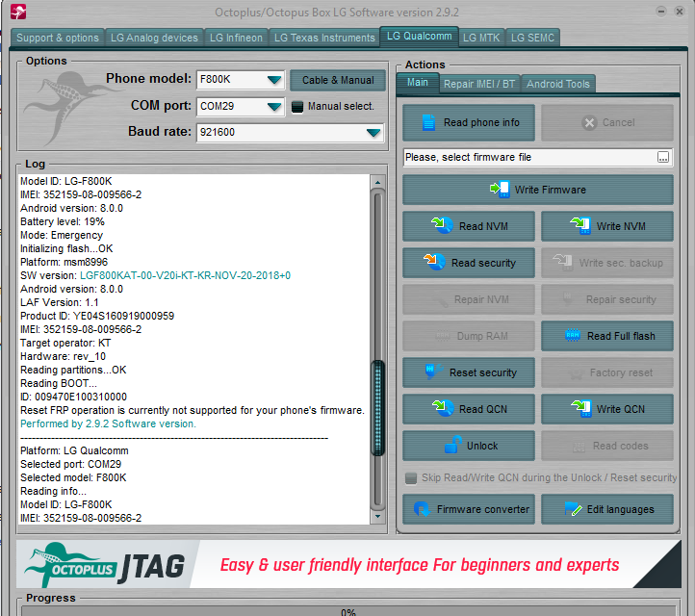Click the Repair NVM button
This screenshot has height=616, width=695.
469,299
